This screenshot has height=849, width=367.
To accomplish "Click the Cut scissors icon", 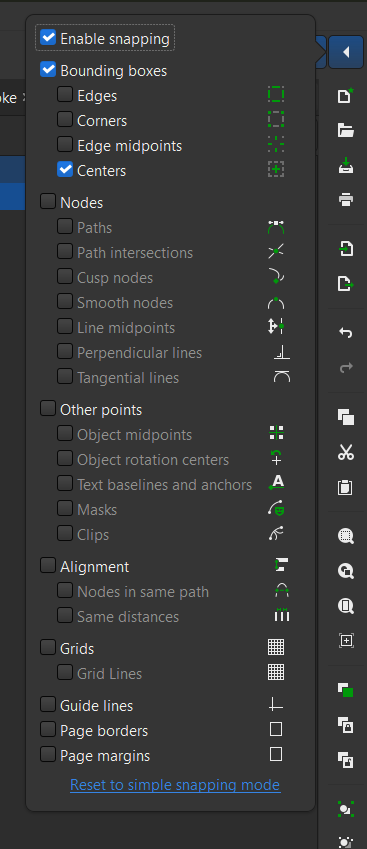I will pyautogui.click(x=345, y=452).
